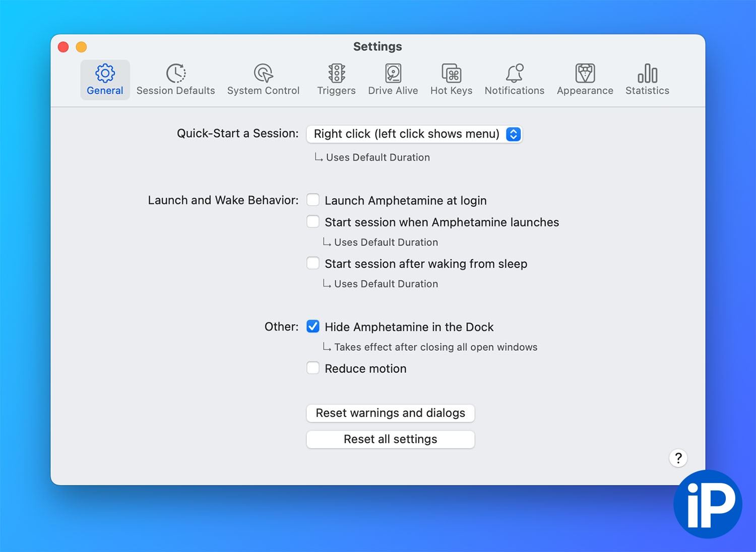Select the General tab
This screenshot has width=756, height=552.
(x=105, y=80)
